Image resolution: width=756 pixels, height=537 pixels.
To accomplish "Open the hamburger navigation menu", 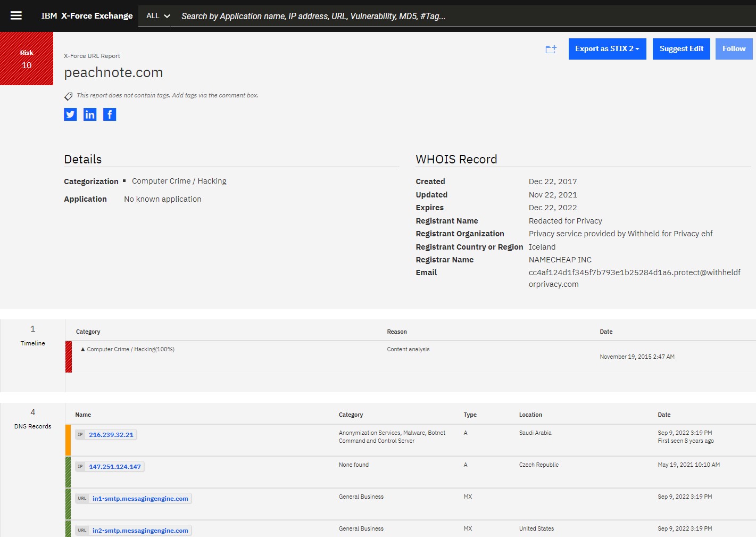I will tap(16, 16).
